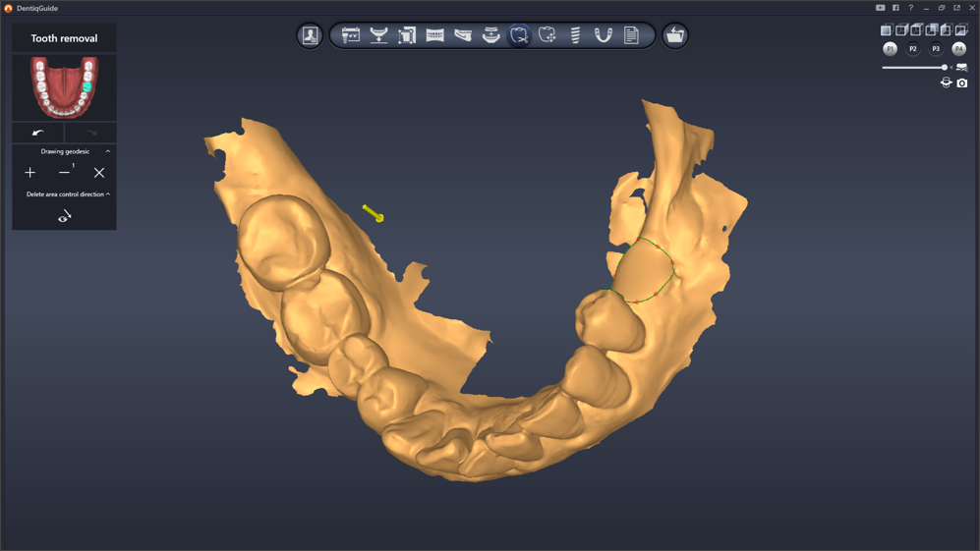Click the implant screw icon in toolbar
980x551 pixels.
(575, 35)
